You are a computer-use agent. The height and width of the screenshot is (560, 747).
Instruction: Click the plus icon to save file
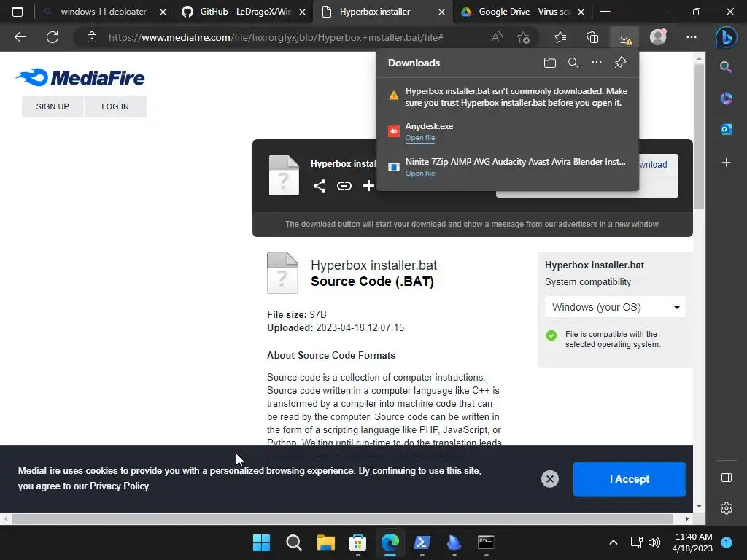click(368, 186)
